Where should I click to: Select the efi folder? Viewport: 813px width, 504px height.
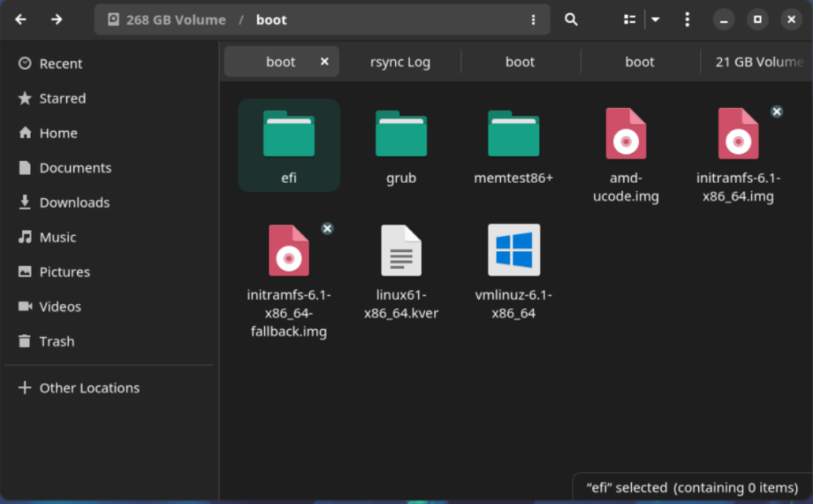pyautogui.click(x=289, y=146)
